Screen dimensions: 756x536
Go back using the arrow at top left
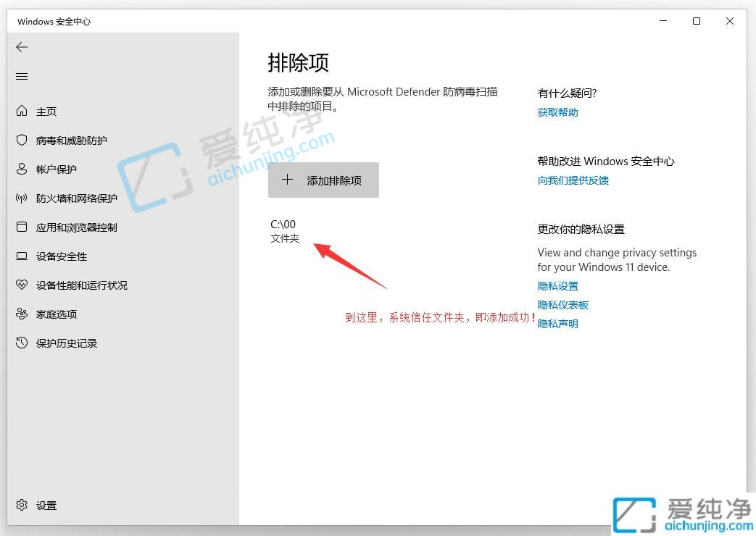[x=21, y=46]
